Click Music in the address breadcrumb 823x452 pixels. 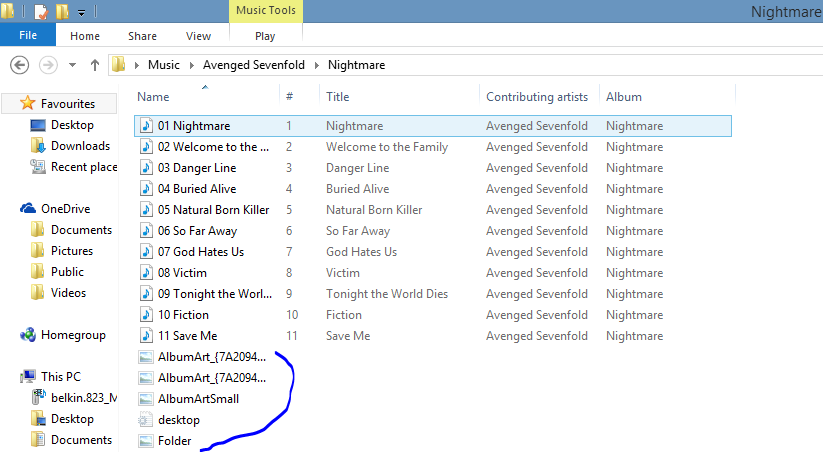[x=164, y=65]
